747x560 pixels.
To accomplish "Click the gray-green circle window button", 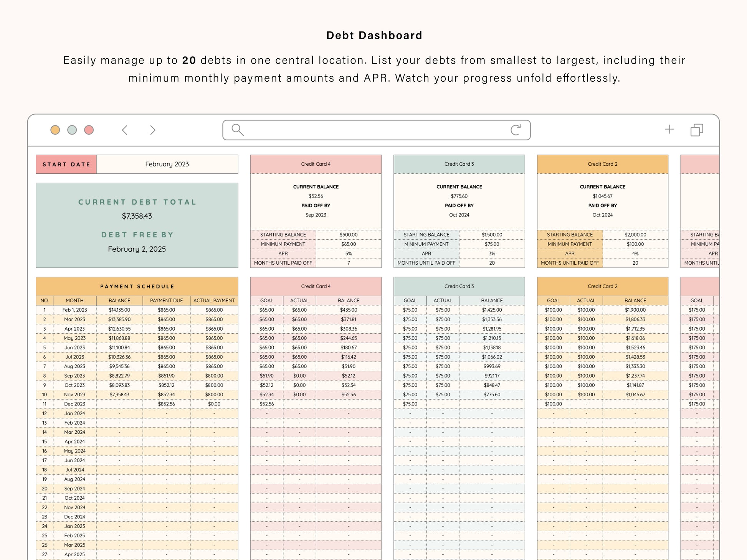I will (72, 130).
